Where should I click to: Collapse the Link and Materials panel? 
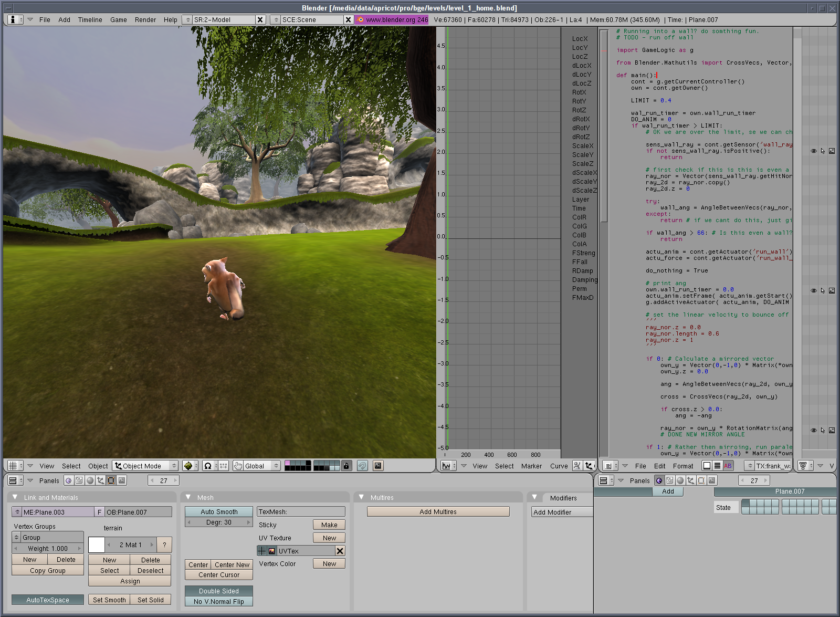pyautogui.click(x=15, y=497)
